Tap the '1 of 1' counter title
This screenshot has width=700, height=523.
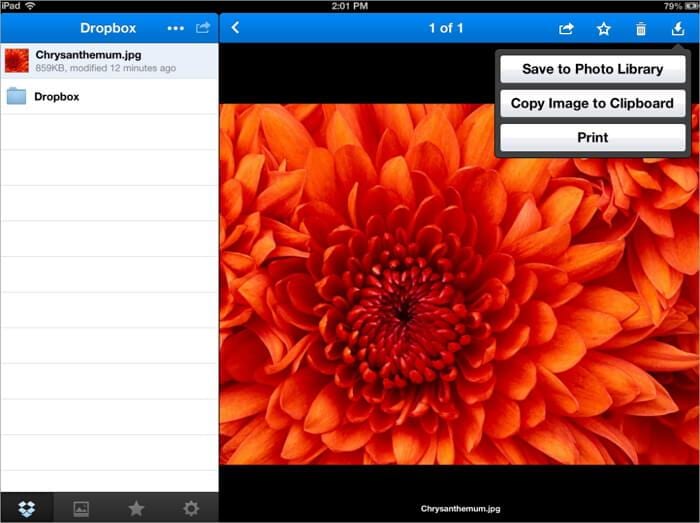[x=446, y=28]
